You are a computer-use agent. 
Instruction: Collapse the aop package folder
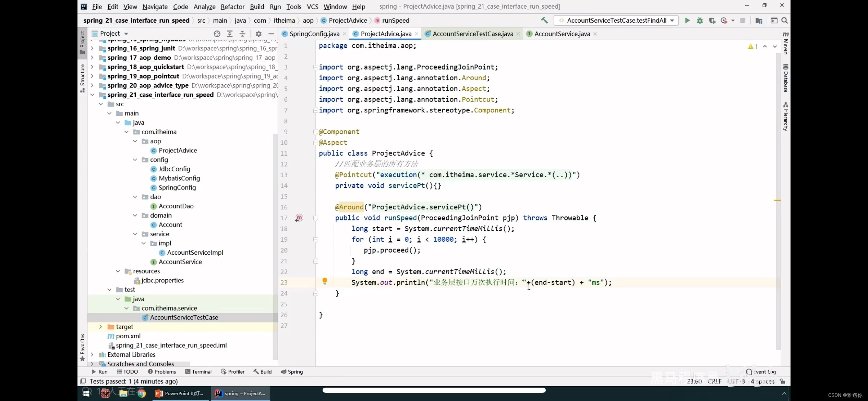(135, 141)
